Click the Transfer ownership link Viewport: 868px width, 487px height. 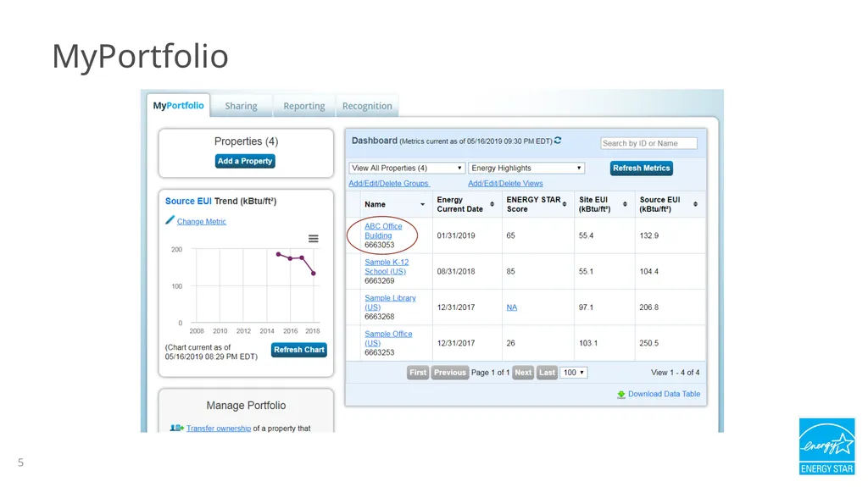[219, 429]
